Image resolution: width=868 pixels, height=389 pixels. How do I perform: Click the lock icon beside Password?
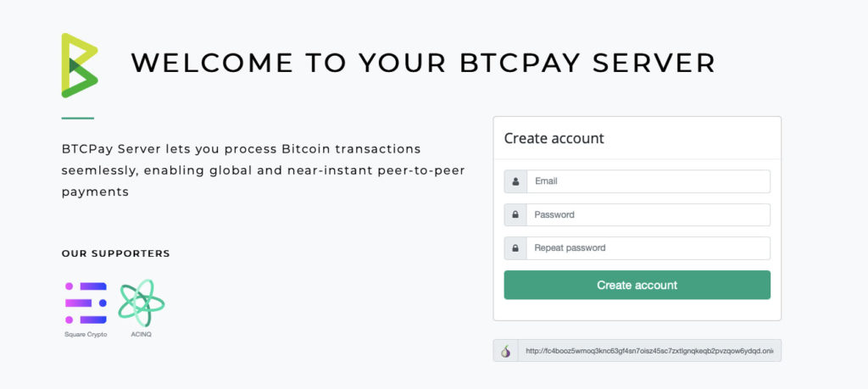pos(515,214)
